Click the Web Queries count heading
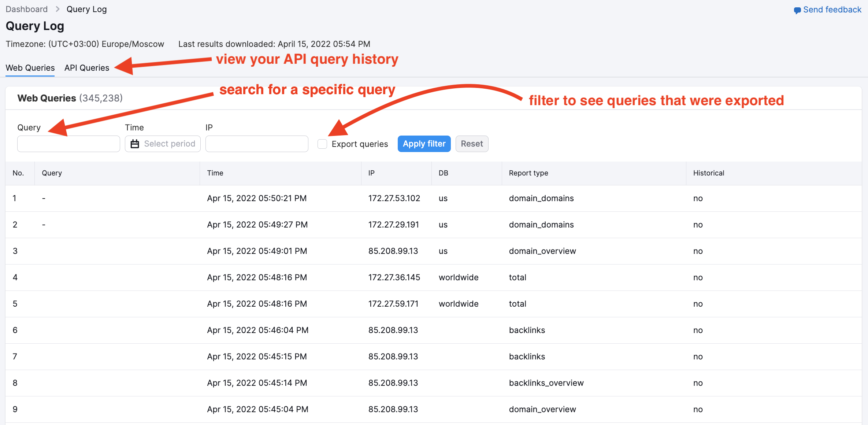The height and width of the screenshot is (425, 868). pyautogui.click(x=70, y=98)
